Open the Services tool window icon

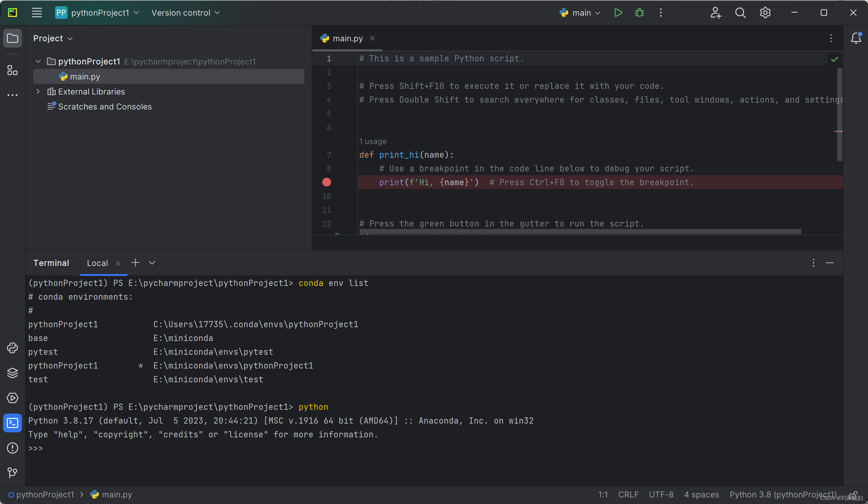click(13, 398)
